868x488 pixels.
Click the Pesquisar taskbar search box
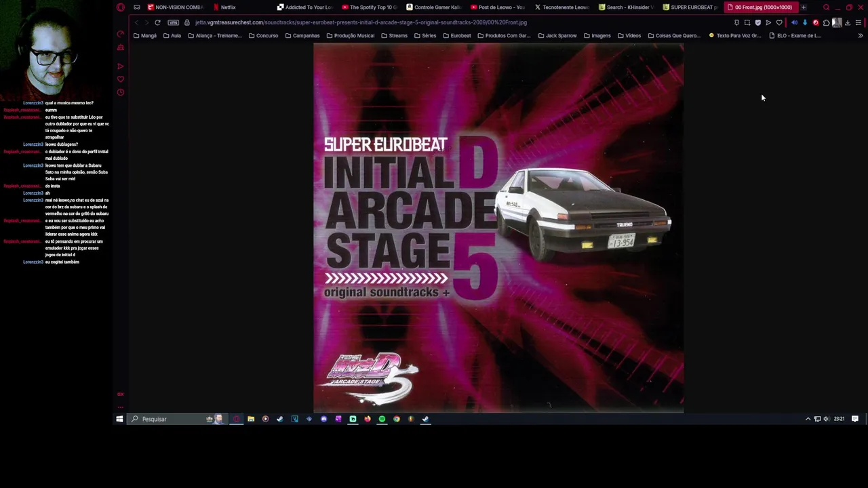click(x=178, y=419)
